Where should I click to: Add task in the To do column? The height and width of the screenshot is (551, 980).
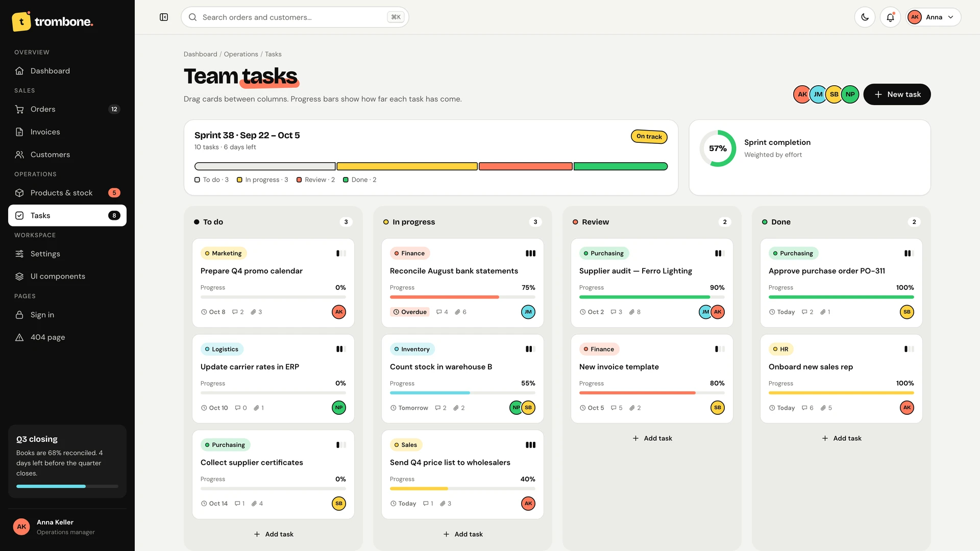coord(273,534)
